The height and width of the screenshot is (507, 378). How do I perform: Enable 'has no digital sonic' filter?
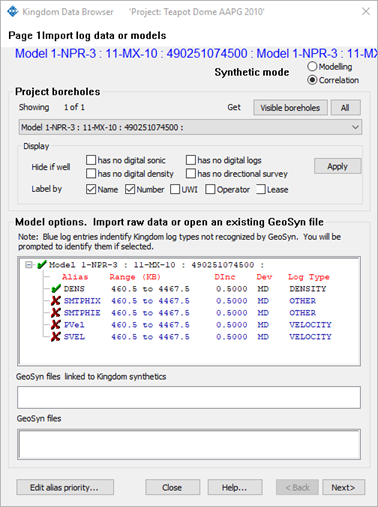91,160
